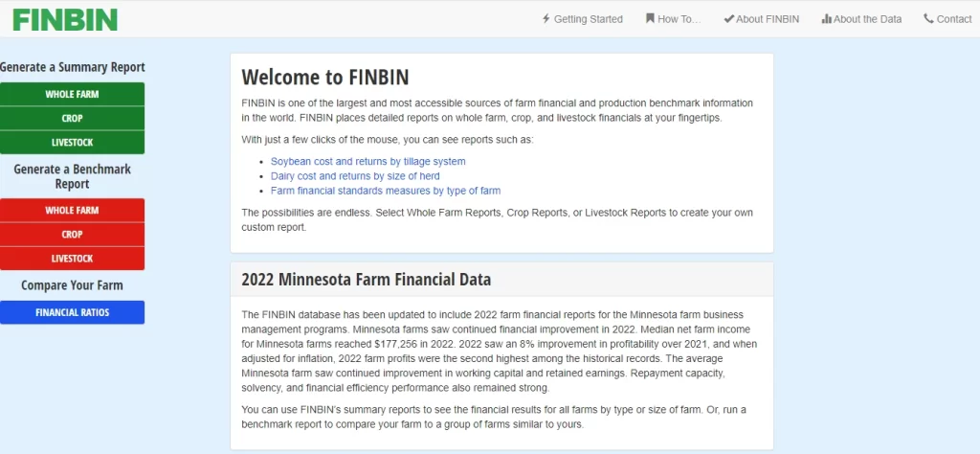This screenshot has height=454, width=980.
Task: Click the FINBIN logo
Action: [65, 19]
